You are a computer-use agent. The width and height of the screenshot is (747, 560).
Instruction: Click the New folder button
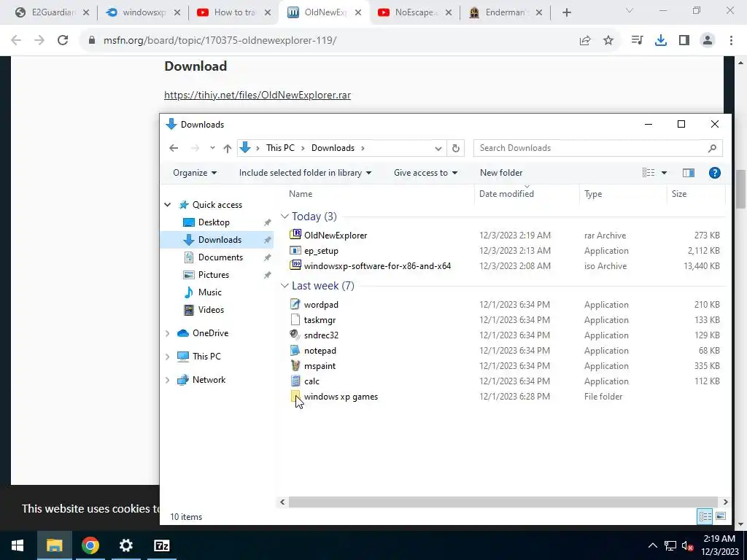pos(501,173)
